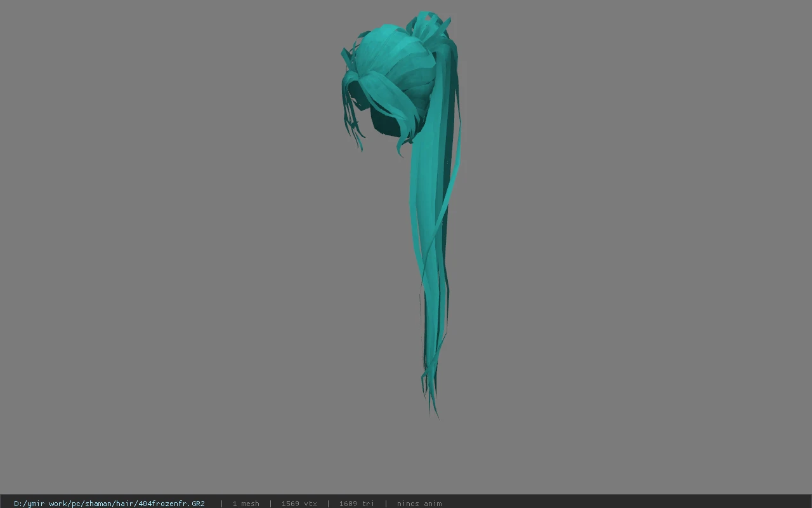Click the file path 404frozenfr.GR2 in status bar

109,504
